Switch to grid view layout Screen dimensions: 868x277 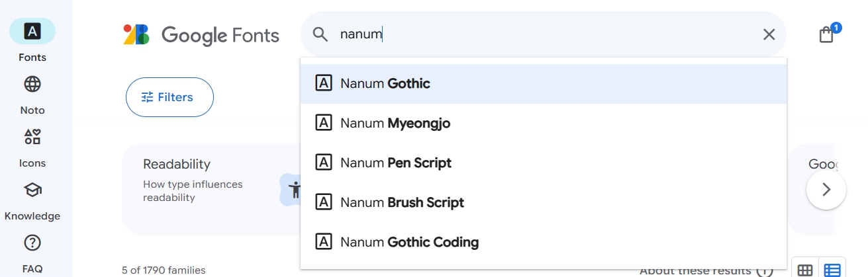[805, 270]
